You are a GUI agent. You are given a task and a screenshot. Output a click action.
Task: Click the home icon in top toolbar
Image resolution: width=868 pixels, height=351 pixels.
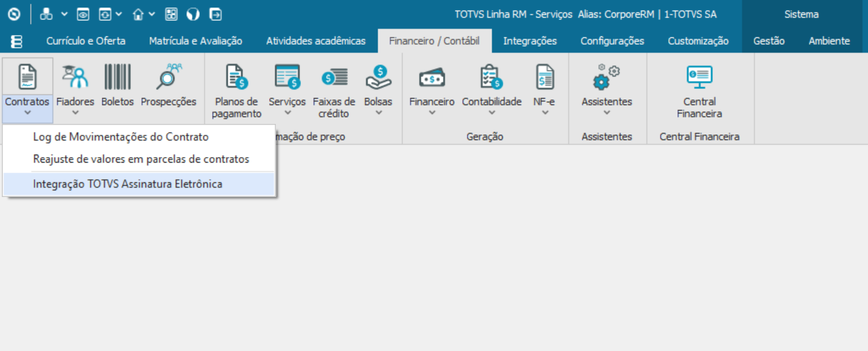click(139, 13)
